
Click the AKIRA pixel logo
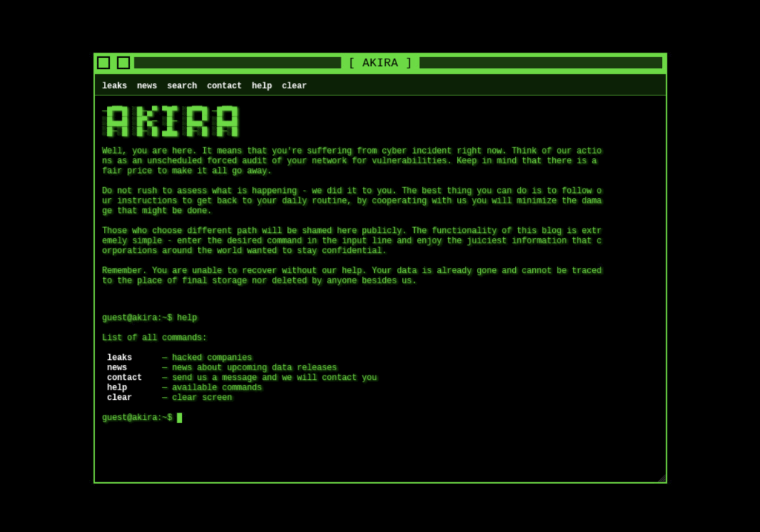[x=171, y=121]
